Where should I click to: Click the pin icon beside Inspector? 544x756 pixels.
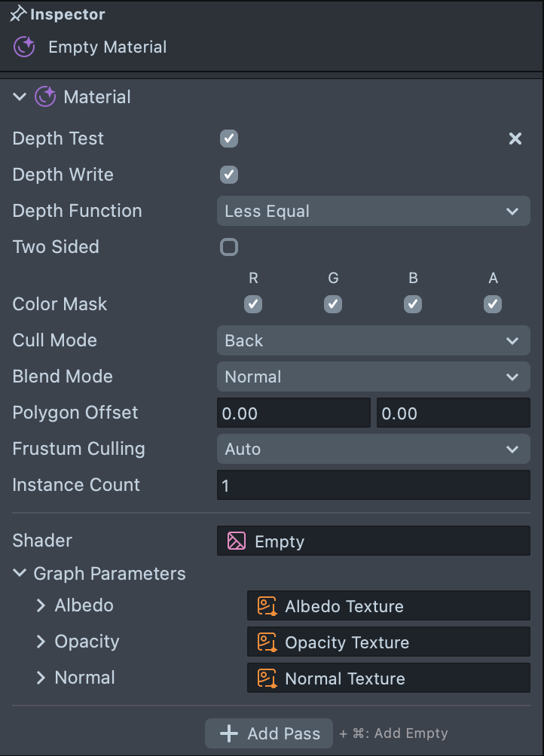tap(18, 14)
